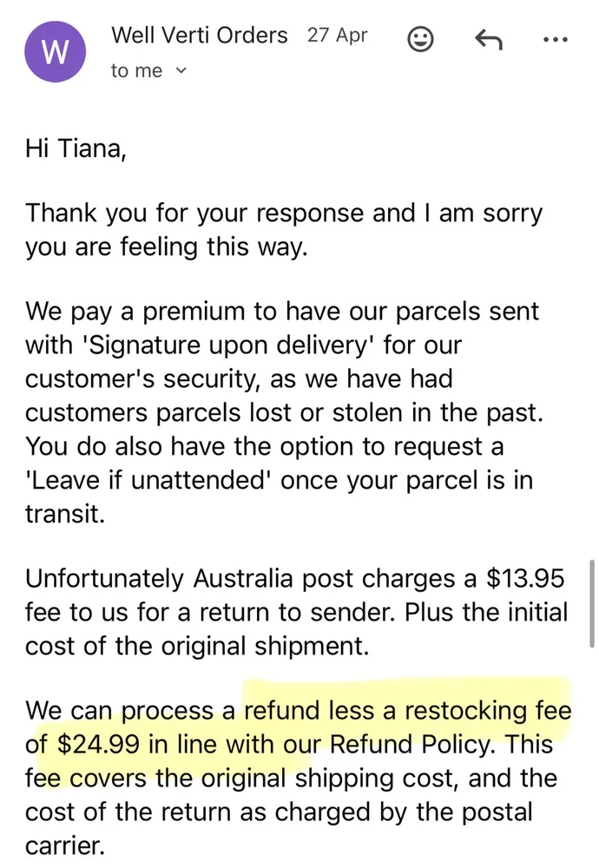Tap the 'to me' recipient label
Viewport: 599px width, 868px height.
pyautogui.click(x=136, y=71)
